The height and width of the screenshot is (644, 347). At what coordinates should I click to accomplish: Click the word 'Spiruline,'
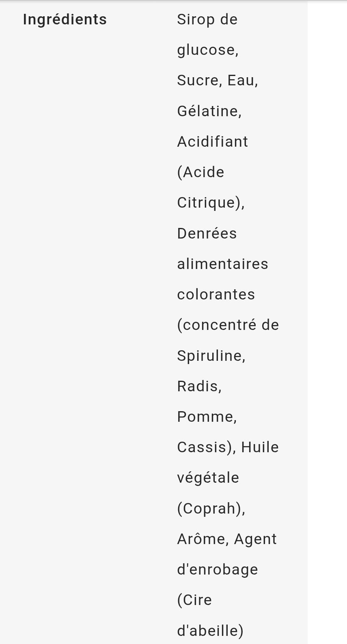[x=211, y=356]
